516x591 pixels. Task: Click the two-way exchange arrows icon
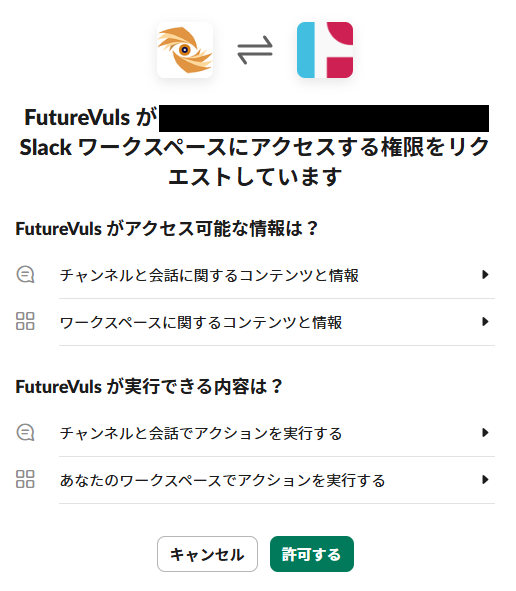(255, 50)
